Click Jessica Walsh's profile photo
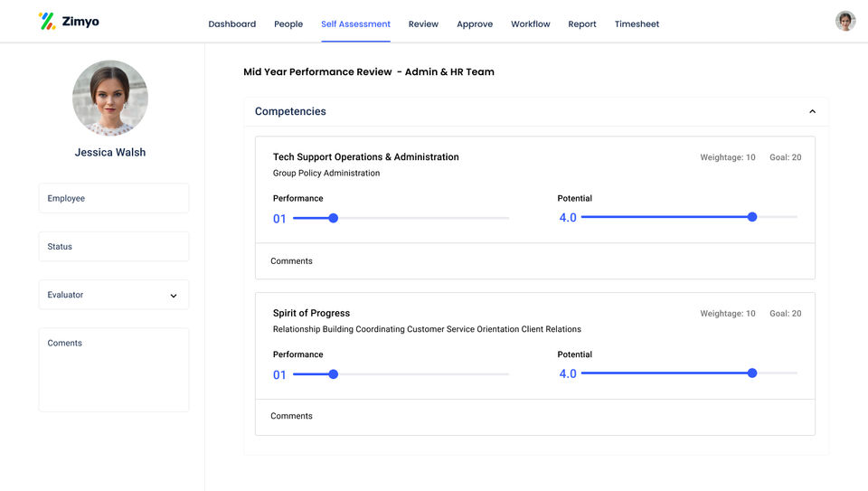868x491 pixels. coord(110,98)
